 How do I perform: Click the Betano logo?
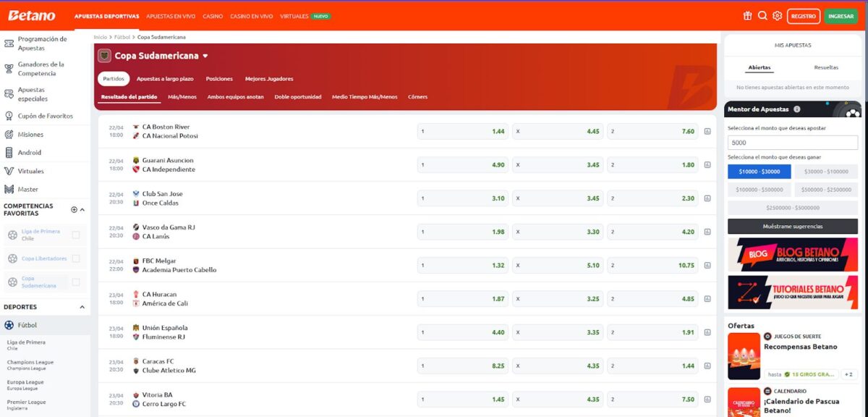[x=32, y=16]
